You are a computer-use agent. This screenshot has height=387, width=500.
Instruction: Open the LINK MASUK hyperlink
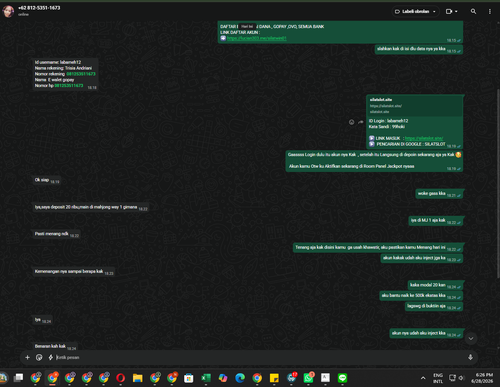pos(424,138)
